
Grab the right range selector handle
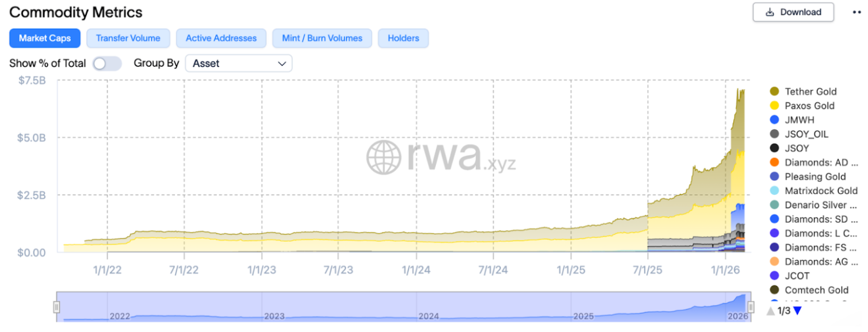[x=750, y=307]
